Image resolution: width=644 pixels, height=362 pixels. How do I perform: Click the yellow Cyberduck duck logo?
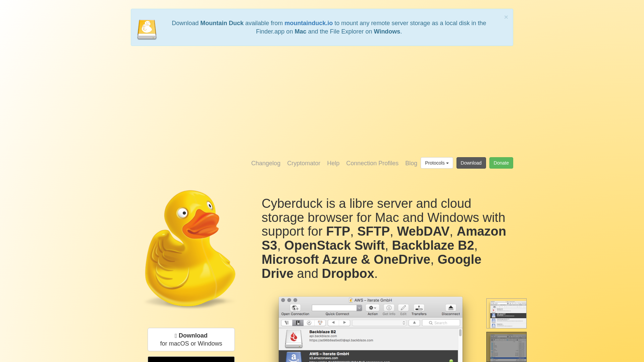pyautogui.click(x=190, y=248)
